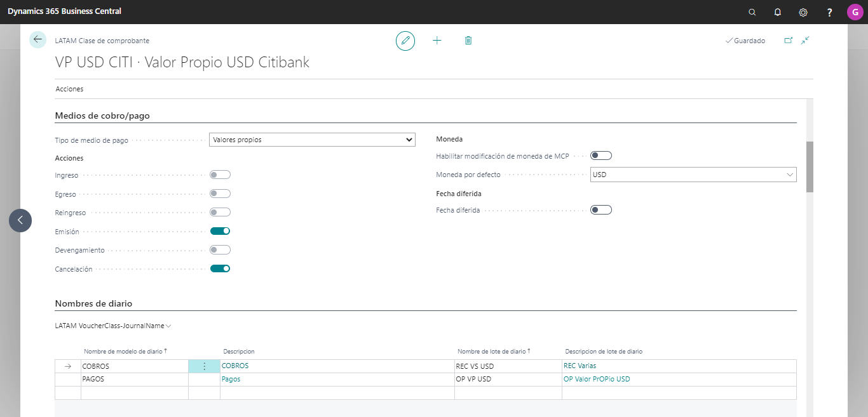This screenshot has width=868, height=417.
Task: Click the collapse page arrows icon
Action: tap(805, 40)
